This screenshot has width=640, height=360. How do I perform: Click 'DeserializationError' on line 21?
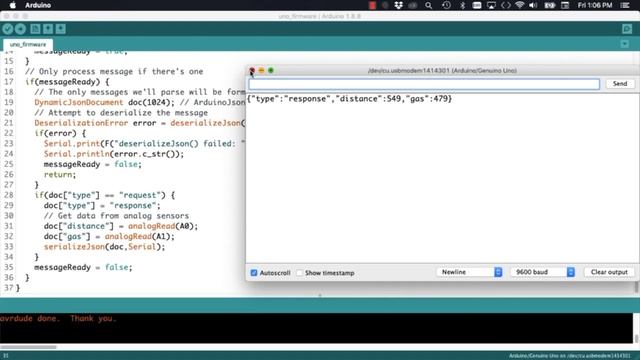pyautogui.click(x=81, y=123)
